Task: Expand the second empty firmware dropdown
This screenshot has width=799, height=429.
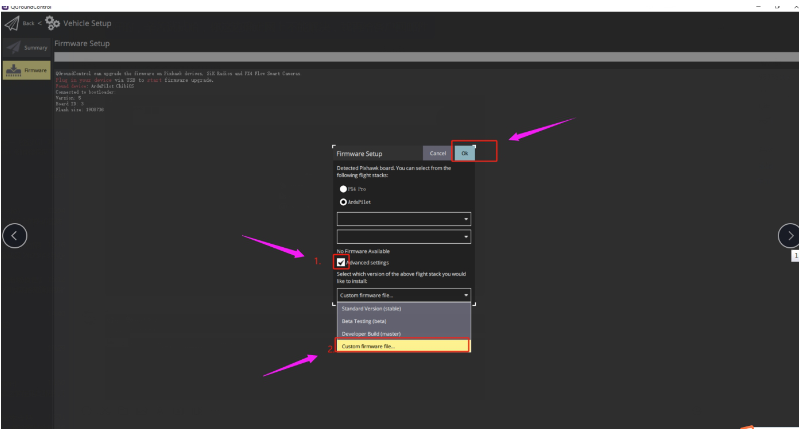Action: [x=403, y=237]
